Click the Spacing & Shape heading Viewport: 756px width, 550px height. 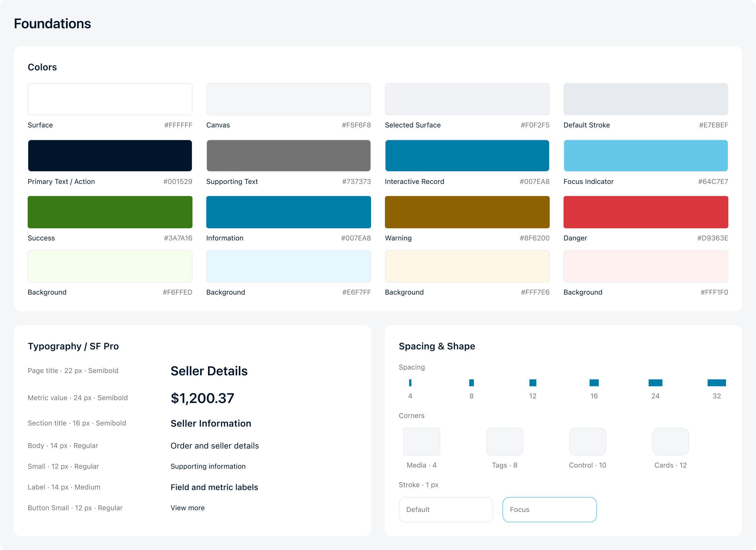click(437, 346)
